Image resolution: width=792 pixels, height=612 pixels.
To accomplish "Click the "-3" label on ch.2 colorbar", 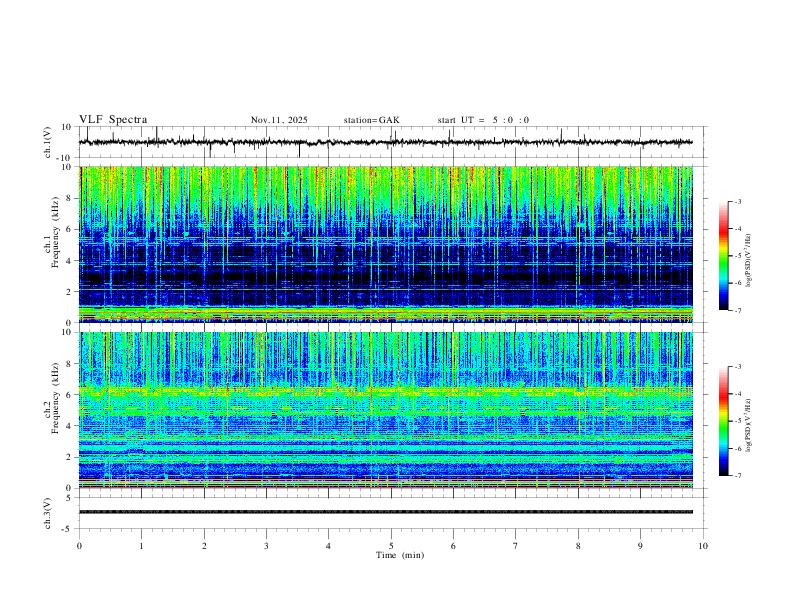I will pyautogui.click(x=738, y=367).
